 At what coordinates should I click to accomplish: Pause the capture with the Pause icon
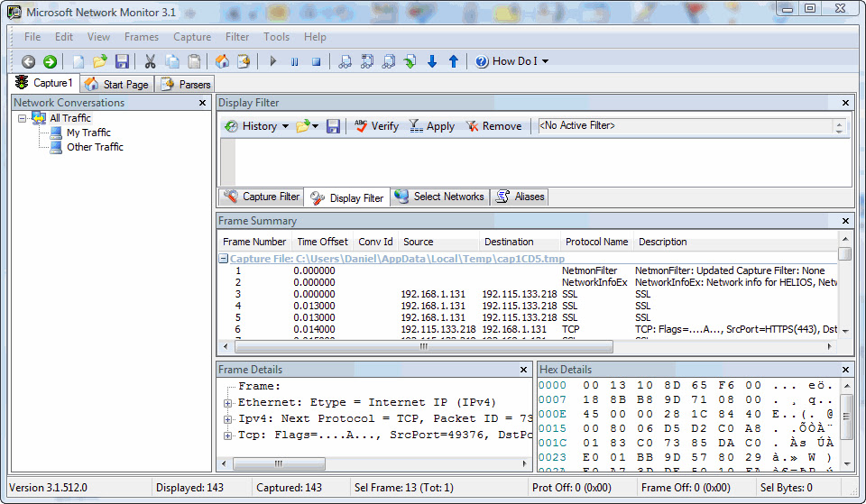[294, 61]
